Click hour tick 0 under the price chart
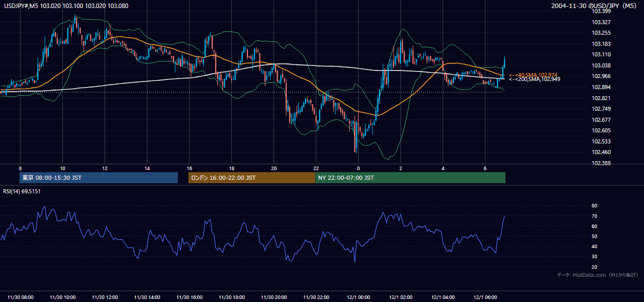Screen dimensions: 644x302 click(358, 168)
